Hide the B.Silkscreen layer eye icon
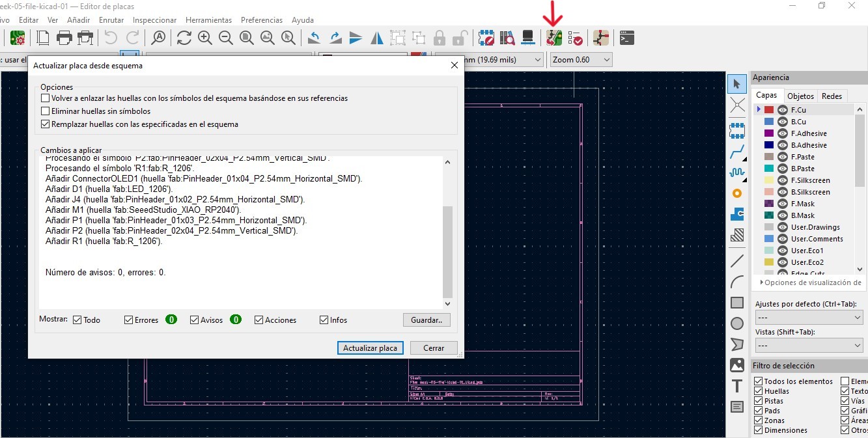 (x=782, y=192)
